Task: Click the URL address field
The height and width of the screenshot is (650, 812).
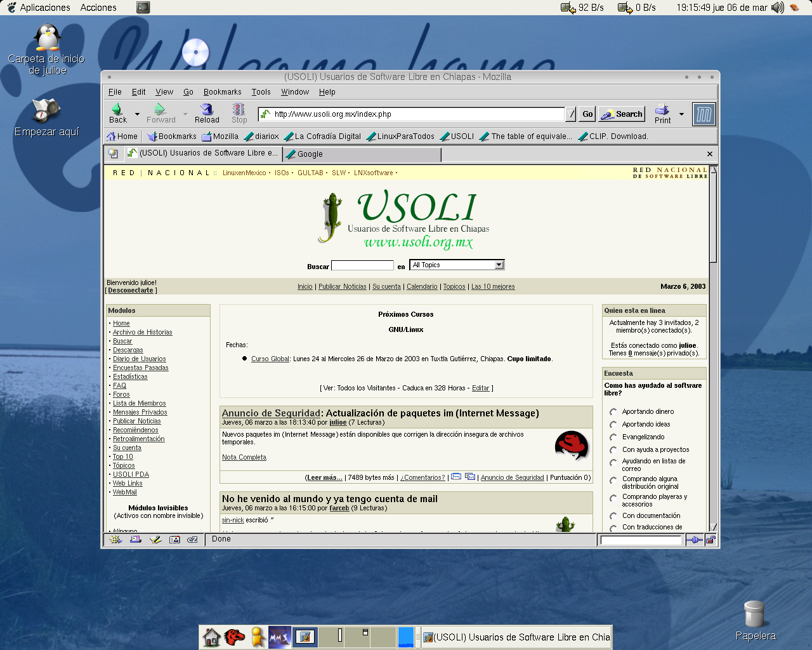Action: click(x=412, y=114)
